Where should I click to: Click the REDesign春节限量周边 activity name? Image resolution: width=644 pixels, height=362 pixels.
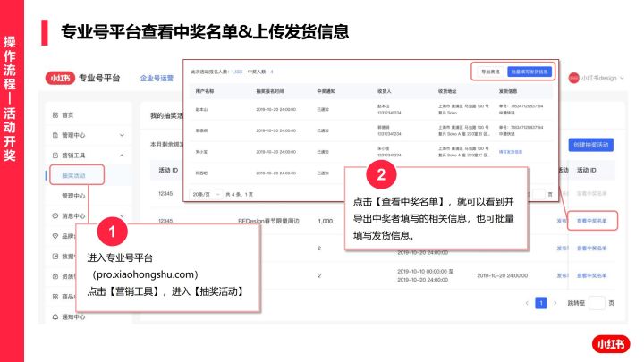(x=268, y=221)
